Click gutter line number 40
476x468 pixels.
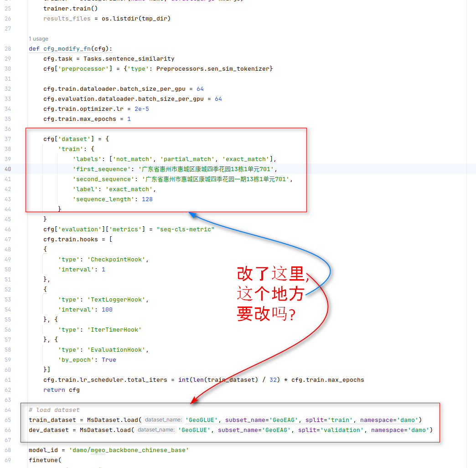(x=8, y=169)
